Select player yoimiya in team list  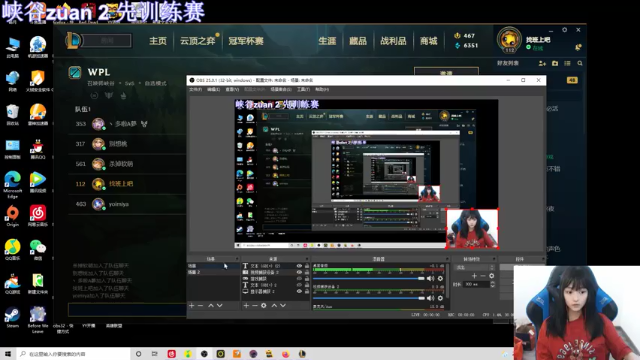[127, 204]
